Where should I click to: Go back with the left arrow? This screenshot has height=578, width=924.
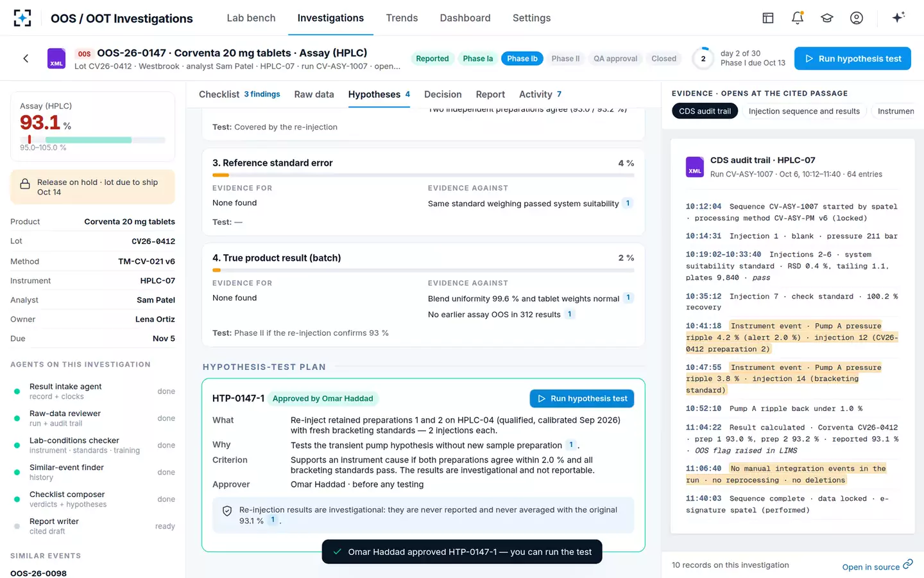26,58
